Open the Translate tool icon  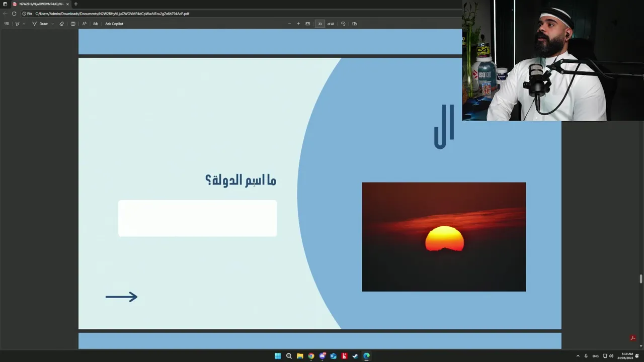tap(96, 24)
